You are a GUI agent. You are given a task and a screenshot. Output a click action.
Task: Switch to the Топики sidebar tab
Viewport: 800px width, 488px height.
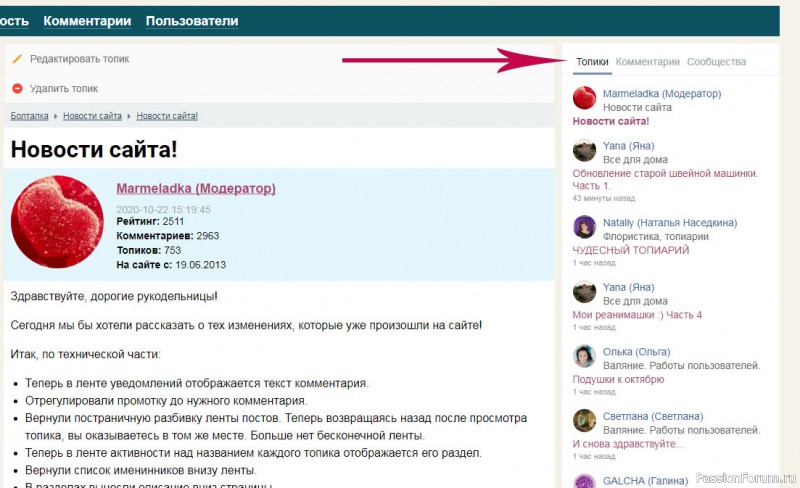(592, 62)
